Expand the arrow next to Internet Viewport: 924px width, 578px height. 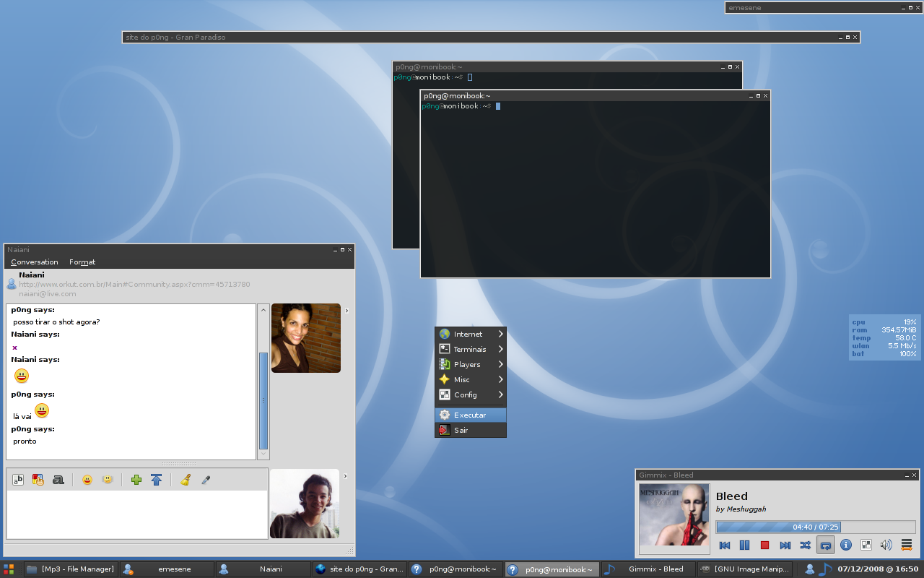[500, 334]
